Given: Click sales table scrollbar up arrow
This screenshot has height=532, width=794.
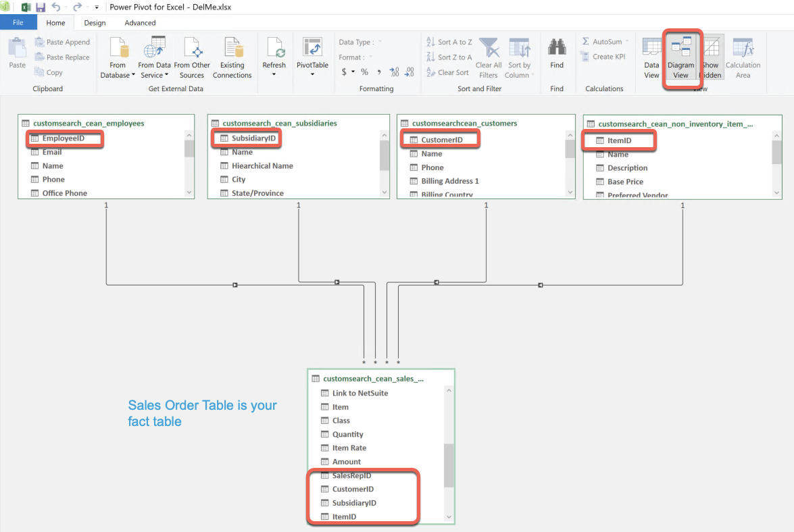Looking at the screenshot, I should [x=449, y=391].
